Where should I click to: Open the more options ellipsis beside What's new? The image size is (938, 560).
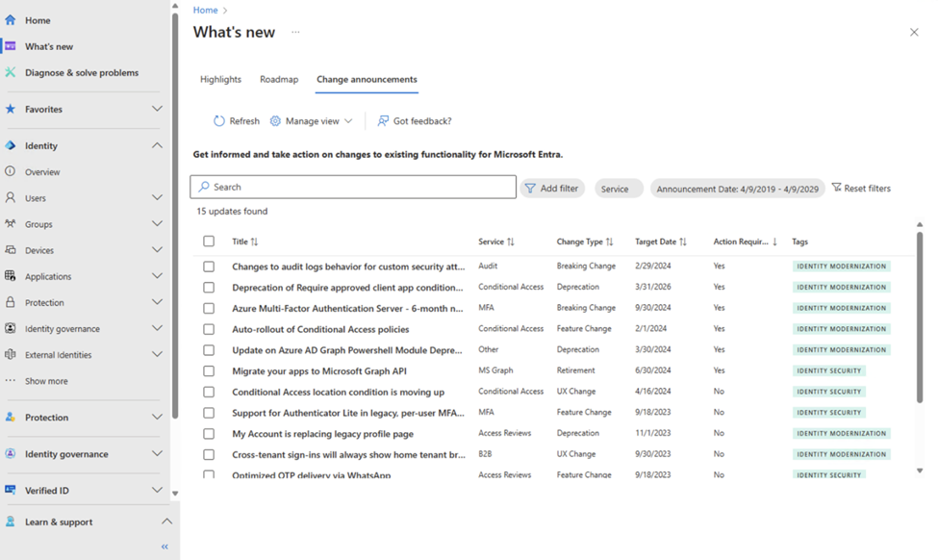[x=295, y=32]
